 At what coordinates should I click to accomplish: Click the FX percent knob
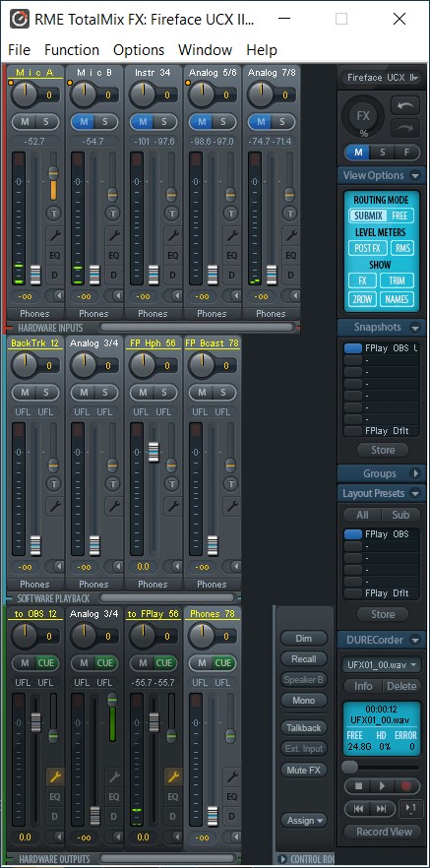[363, 117]
